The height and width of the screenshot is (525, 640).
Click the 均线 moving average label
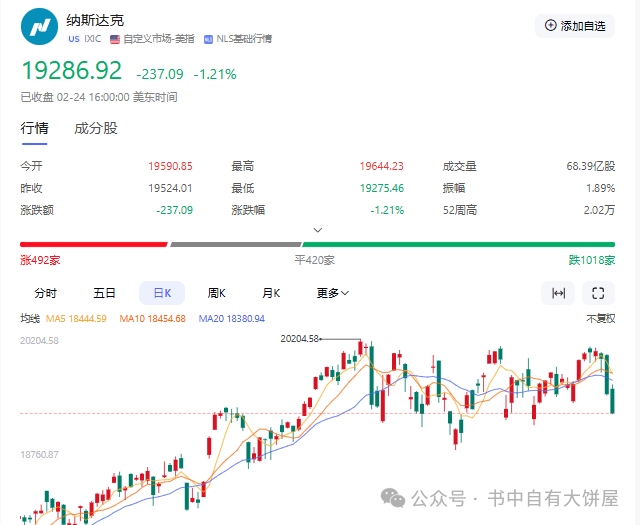30,318
